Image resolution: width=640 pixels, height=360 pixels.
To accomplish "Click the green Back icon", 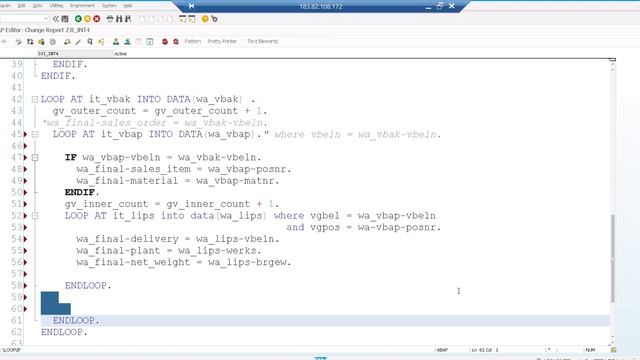I will click(78, 19).
